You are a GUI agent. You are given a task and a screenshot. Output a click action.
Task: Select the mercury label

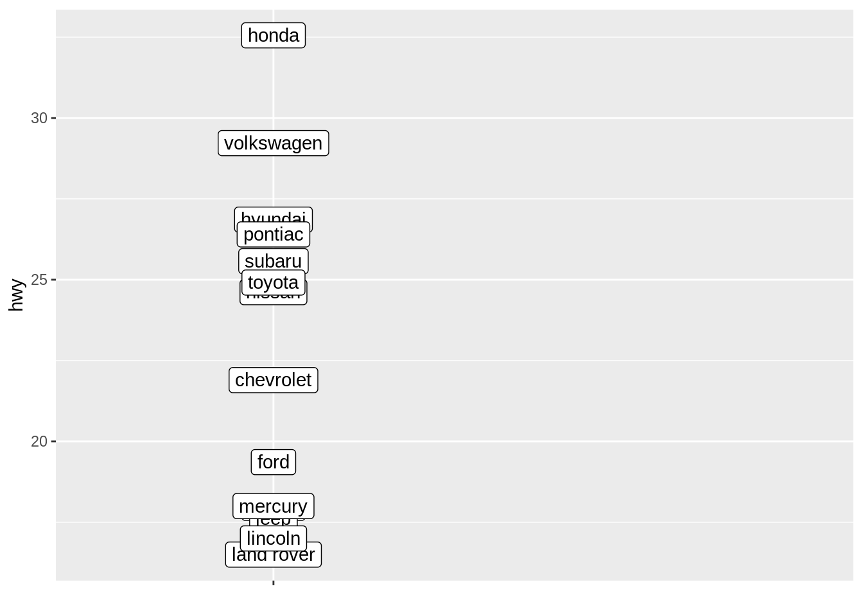[273, 506]
